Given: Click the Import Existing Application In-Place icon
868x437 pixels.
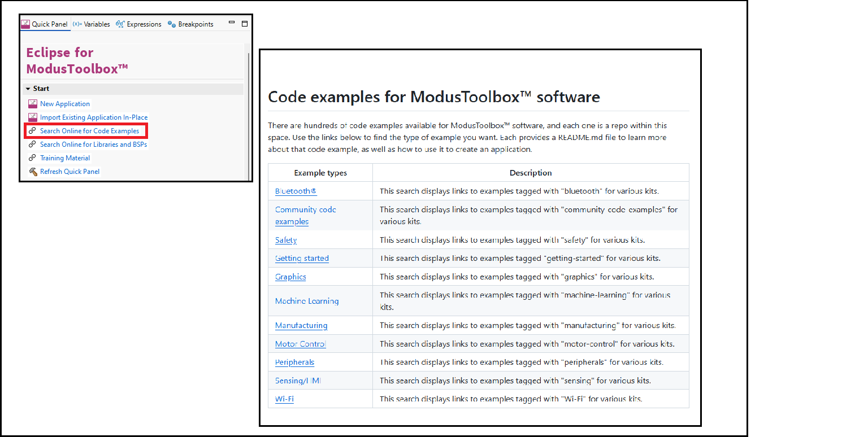Looking at the screenshot, I should pos(32,117).
